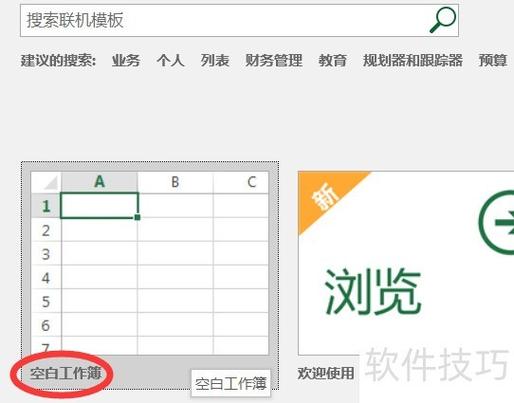Select the blank workbook thumbnail
Screen dimensions: 514x403
point(150,263)
